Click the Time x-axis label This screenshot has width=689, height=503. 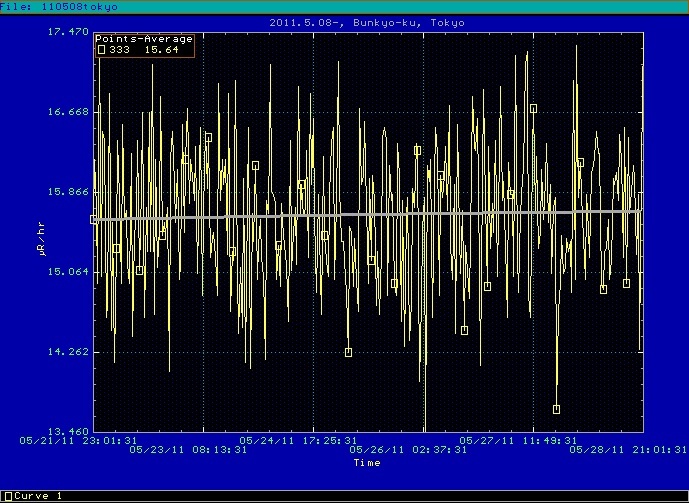367,463
